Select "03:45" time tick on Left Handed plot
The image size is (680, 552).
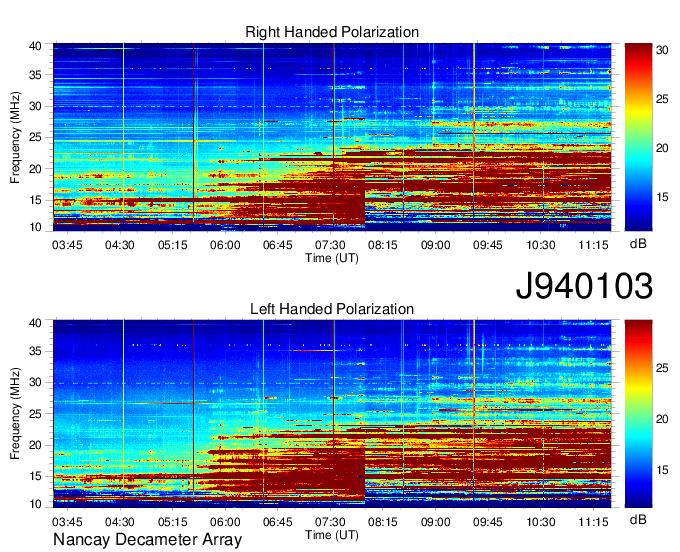[x=67, y=522]
